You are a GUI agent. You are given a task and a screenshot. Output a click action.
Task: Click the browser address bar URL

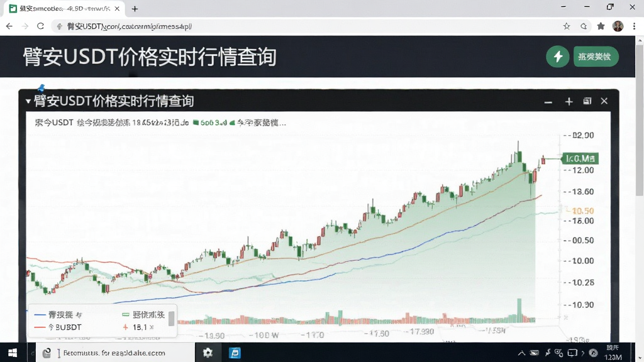[x=130, y=26]
